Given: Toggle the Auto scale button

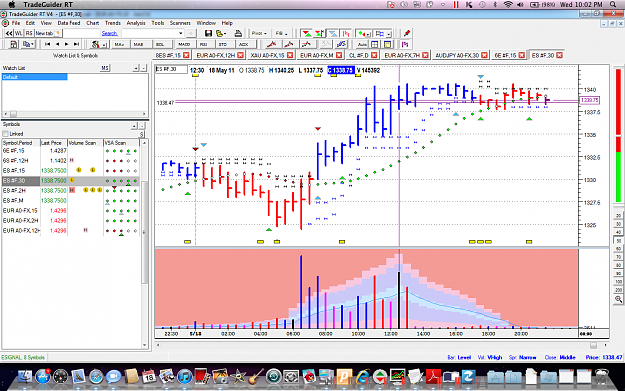Looking at the screenshot, I should pos(362,44).
